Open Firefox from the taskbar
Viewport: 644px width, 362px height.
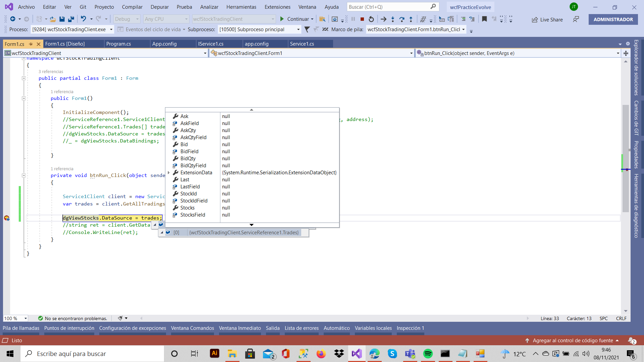[321, 354]
